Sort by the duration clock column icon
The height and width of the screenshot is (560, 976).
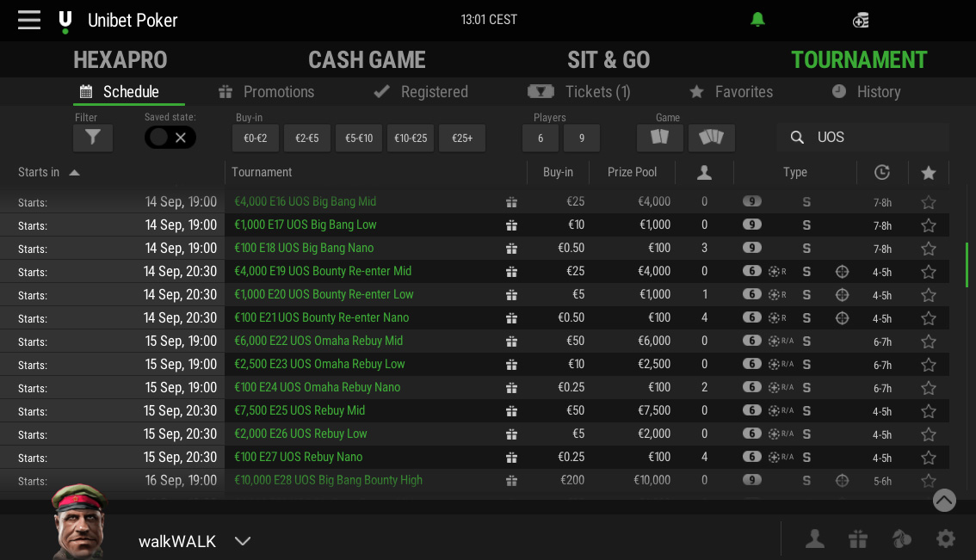pos(882,172)
